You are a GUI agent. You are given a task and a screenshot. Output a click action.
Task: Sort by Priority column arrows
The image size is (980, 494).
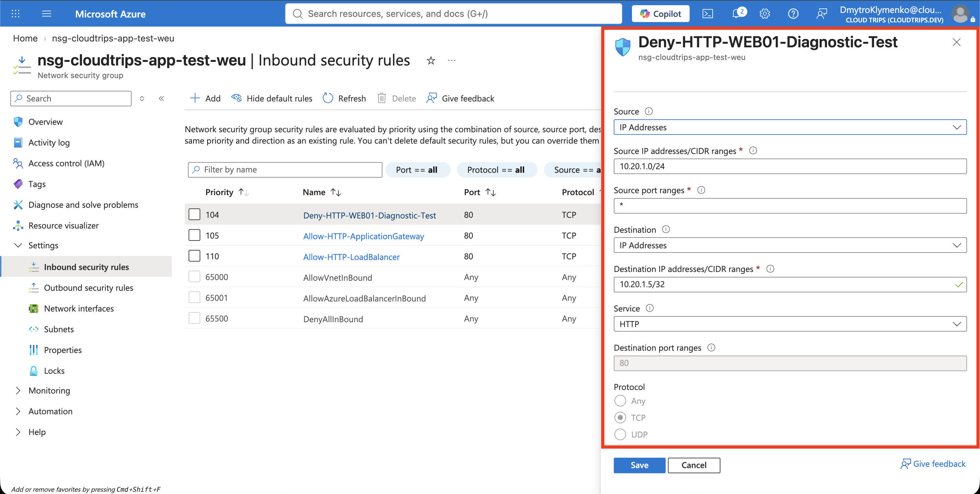pyautogui.click(x=243, y=192)
